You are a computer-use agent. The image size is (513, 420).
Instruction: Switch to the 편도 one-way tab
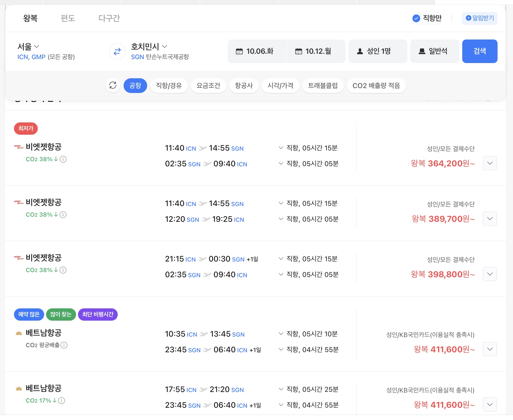point(68,18)
